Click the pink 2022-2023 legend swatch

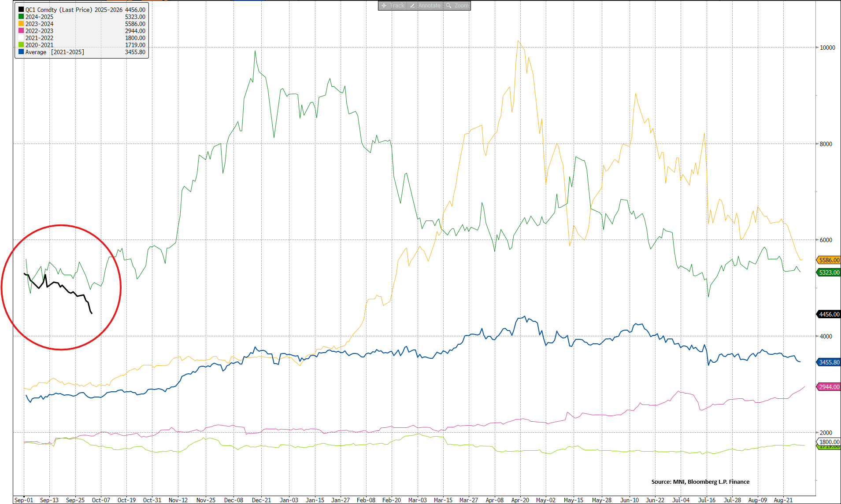click(x=21, y=31)
